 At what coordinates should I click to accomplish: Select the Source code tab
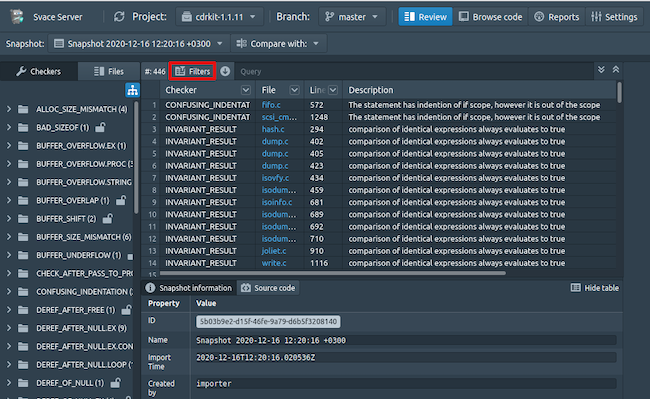click(268, 288)
